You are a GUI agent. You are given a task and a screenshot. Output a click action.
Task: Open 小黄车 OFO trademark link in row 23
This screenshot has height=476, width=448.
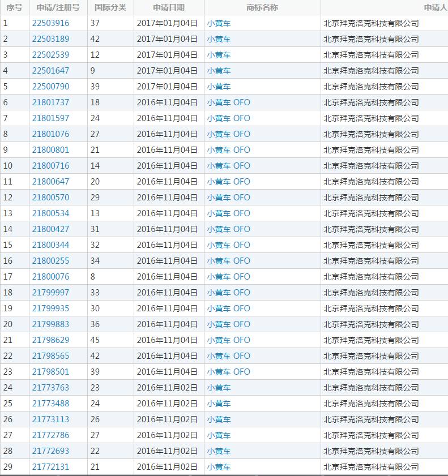click(x=228, y=372)
